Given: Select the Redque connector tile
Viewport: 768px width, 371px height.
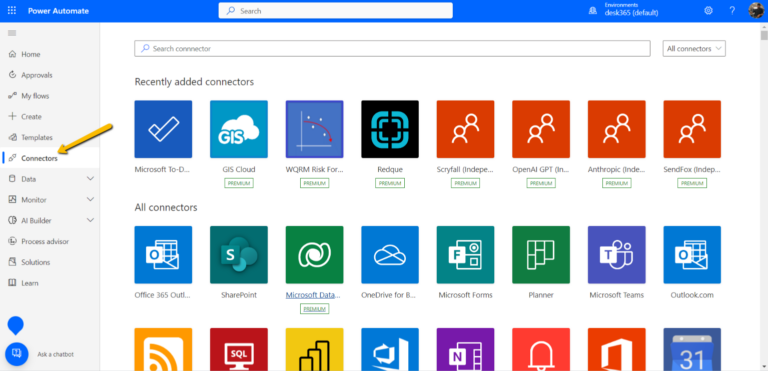Looking at the screenshot, I should tap(390, 129).
